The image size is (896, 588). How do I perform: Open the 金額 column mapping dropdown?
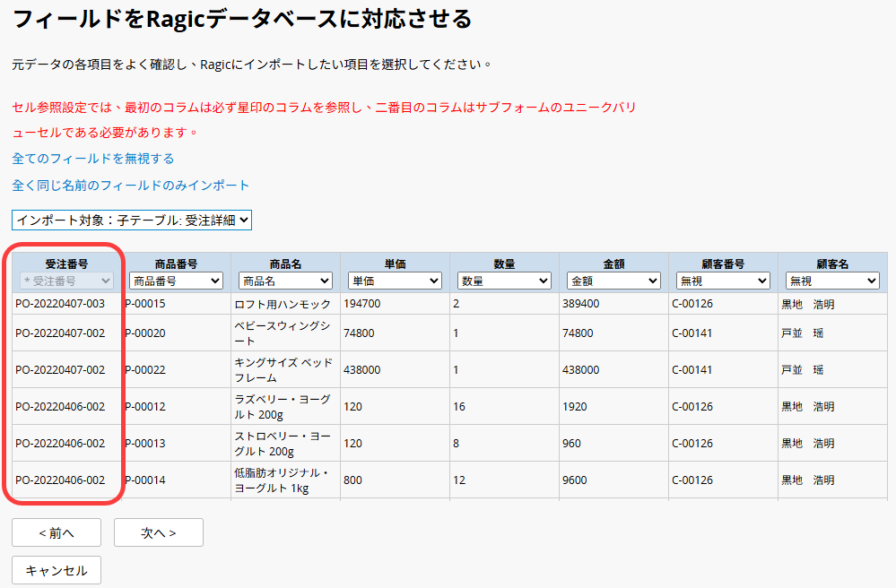pyautogui.click(x=613, y=281)
